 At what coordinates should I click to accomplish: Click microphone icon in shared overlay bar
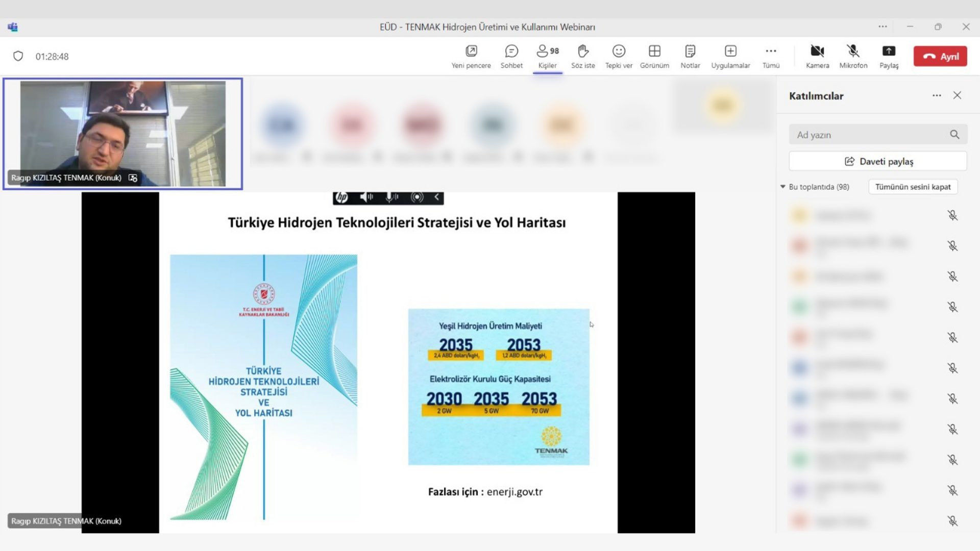pyautogui.click(x=391, y=197)
